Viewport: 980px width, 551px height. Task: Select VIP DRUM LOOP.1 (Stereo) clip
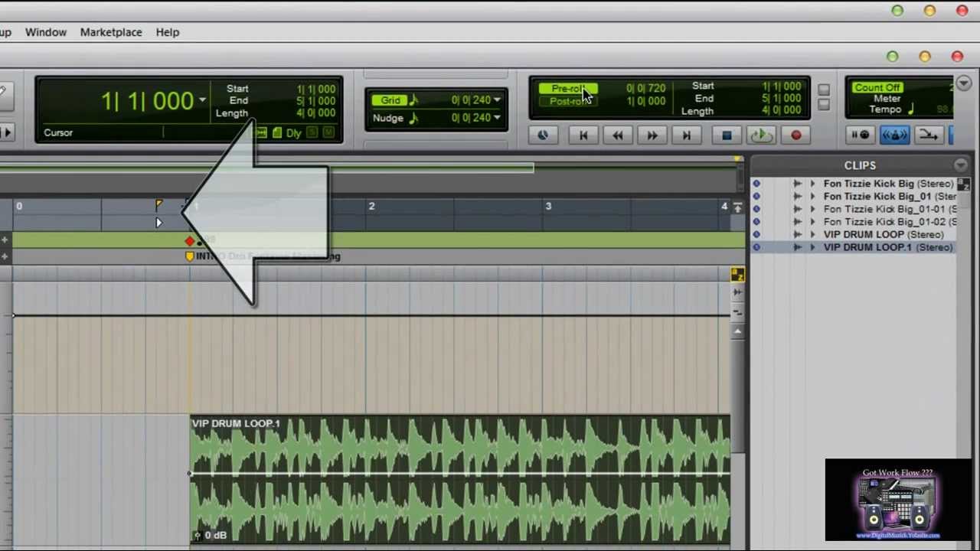pos(888,248)
